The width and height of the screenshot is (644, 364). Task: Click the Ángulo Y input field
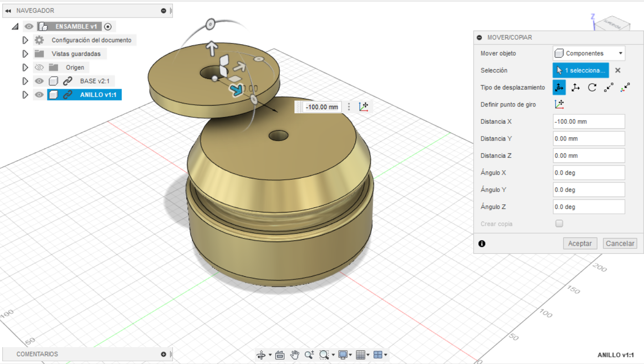tap(589, 190)
